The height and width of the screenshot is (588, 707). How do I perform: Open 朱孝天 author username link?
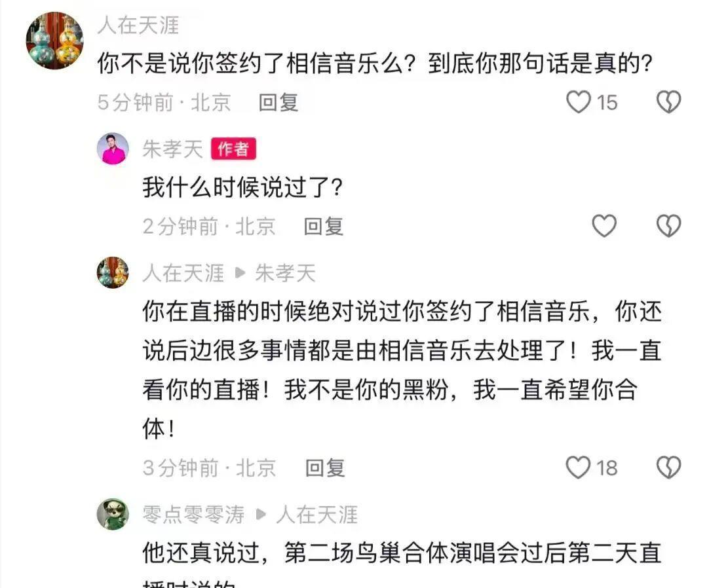pyautogui.click(x=172, y=149)
